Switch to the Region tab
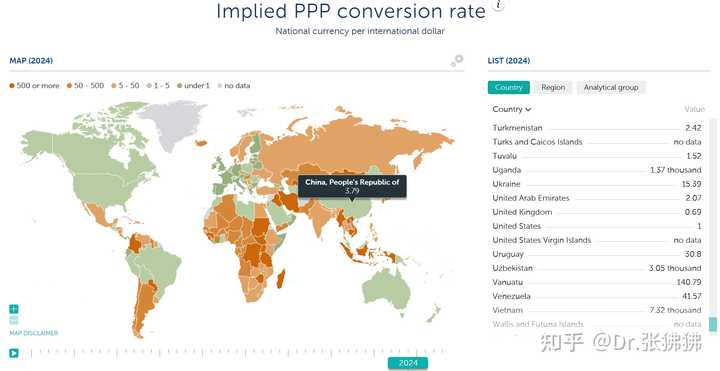Image resolution: width=720 pixels, height=371 pixels. tap(553, 87)
